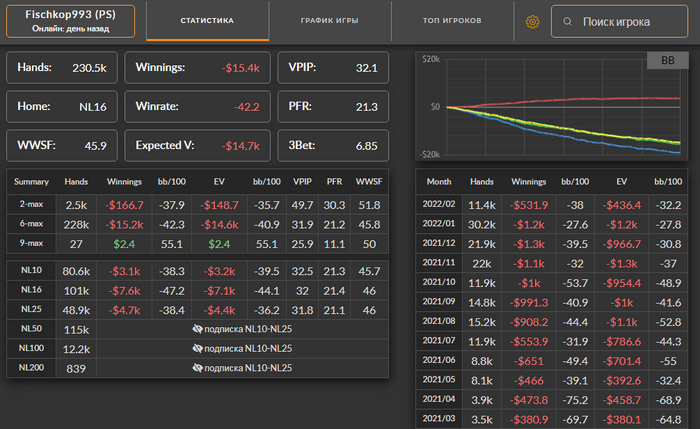Open the Топ игроков tab

pos(452,21)
